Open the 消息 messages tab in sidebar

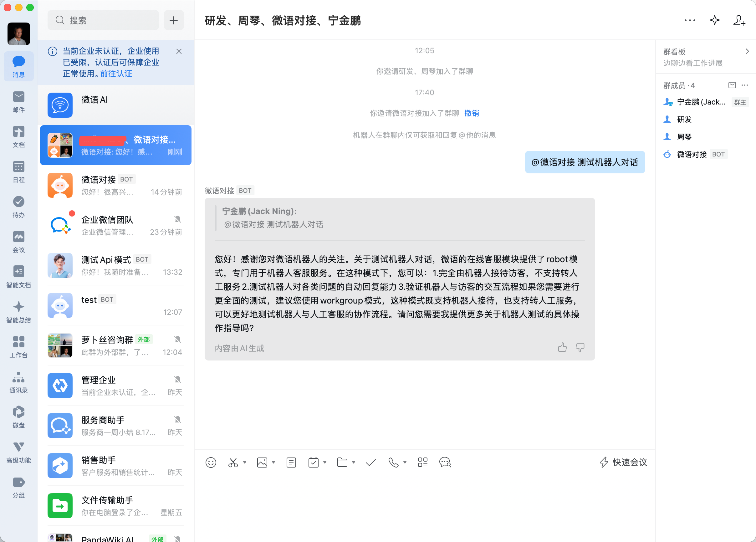(x=19, y=67)
